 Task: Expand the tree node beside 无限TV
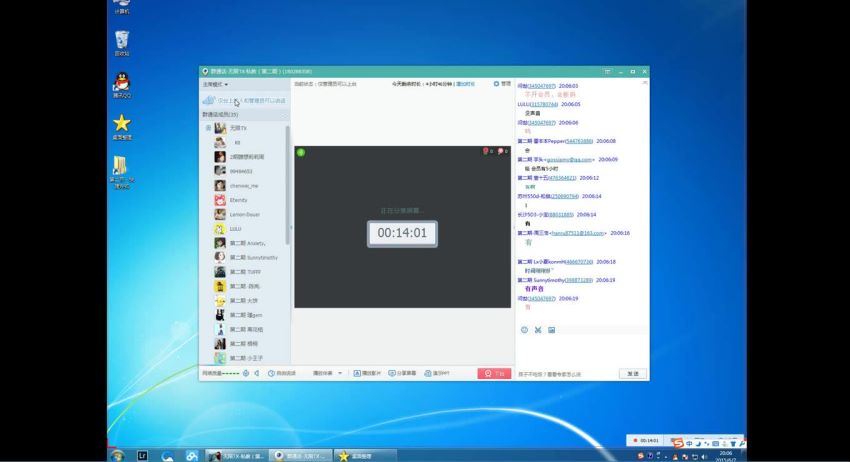click(208, 128)
